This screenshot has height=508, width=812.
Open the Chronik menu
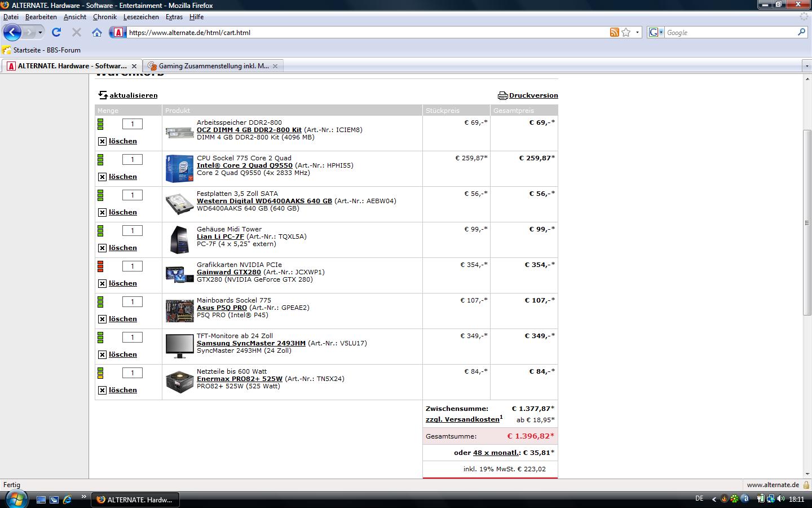(x=105, y=17)
